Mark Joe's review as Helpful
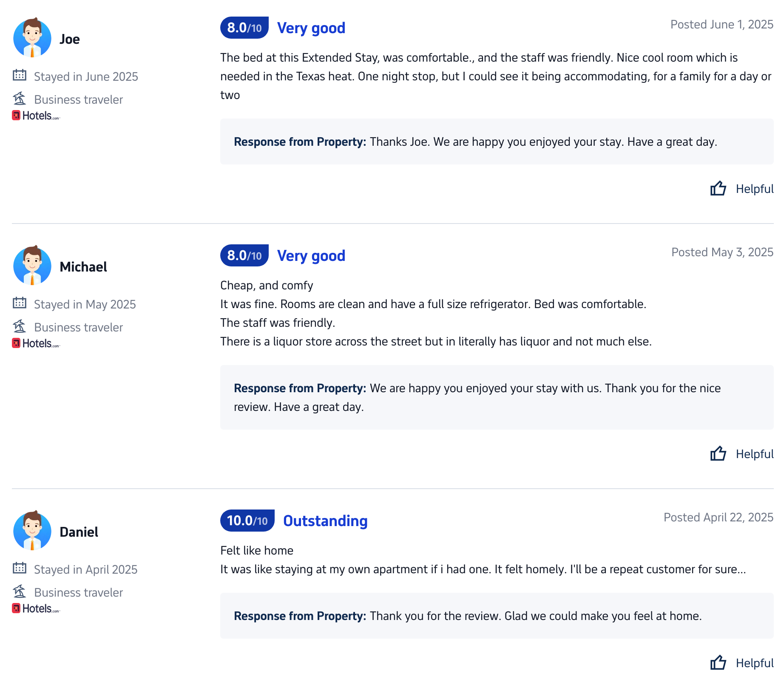Image resolution: width=784 pixels, height=685 pixels. coord(754,189)
